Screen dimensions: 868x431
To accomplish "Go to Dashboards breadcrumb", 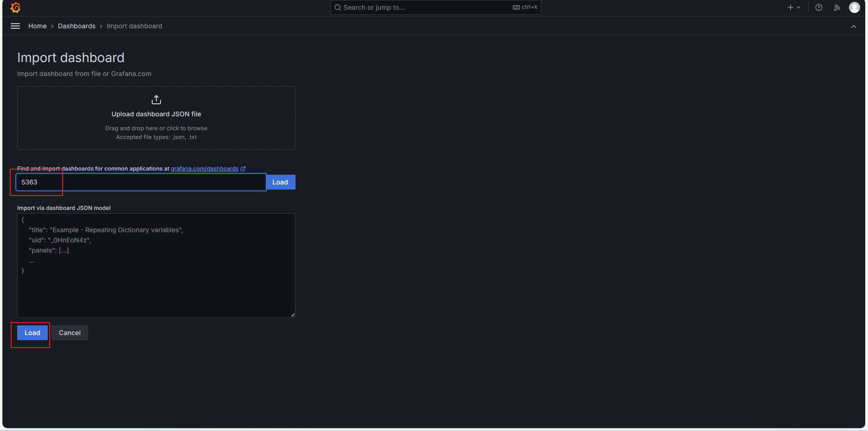I will [x=77, y=26].
